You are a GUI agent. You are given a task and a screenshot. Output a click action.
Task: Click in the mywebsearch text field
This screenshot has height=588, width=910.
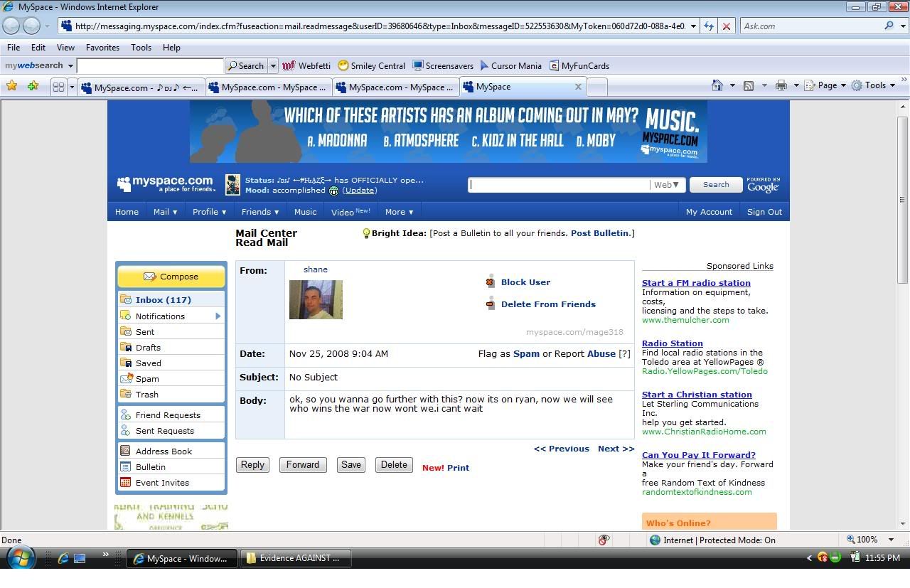[x=150, y=65]
